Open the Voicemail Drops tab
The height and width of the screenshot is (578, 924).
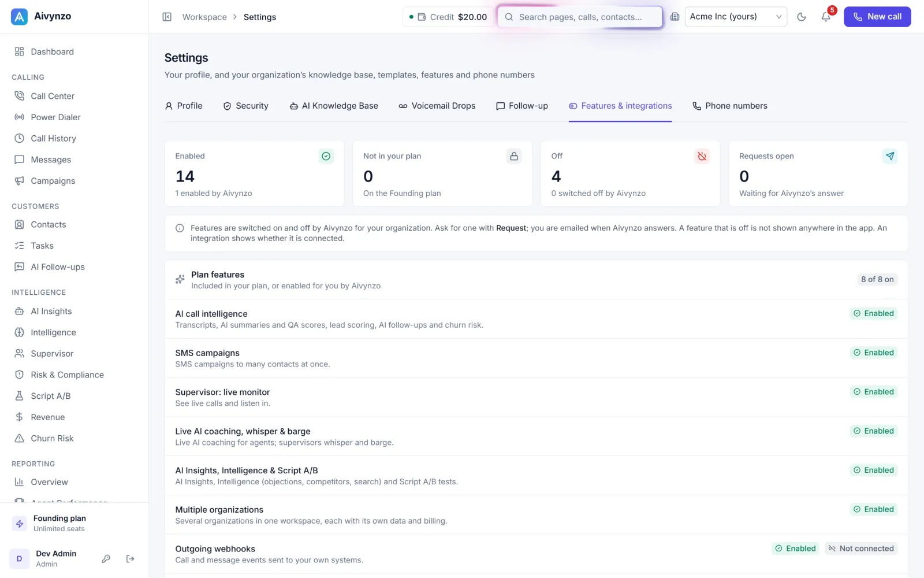[x=437, y=106]
